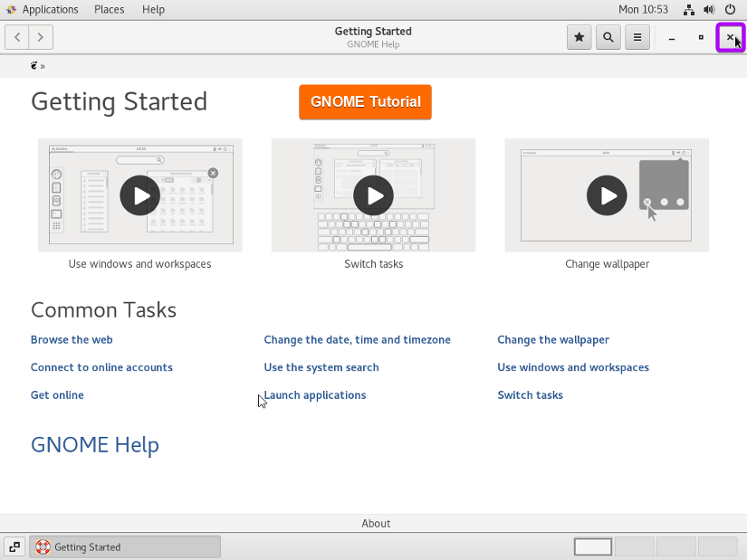This screenshot has height=560, width=747.
Task: Open the "Get online" link
Action: pos(57,394)
